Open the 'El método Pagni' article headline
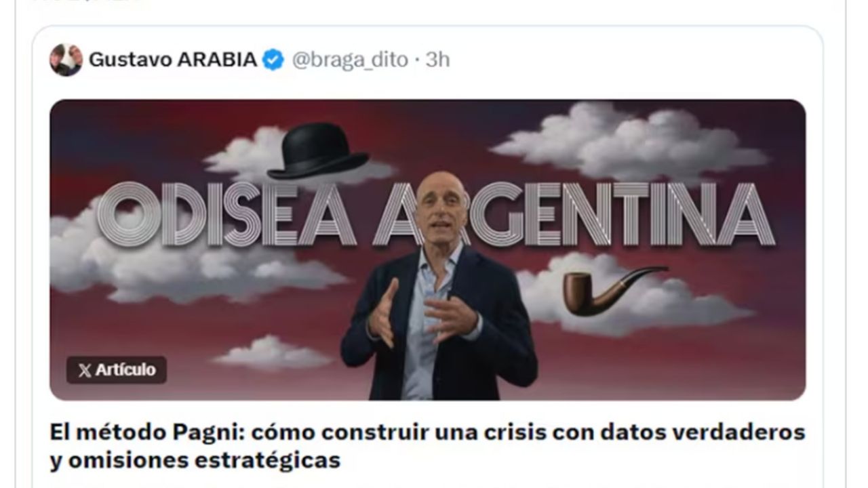 coord(427,432)
